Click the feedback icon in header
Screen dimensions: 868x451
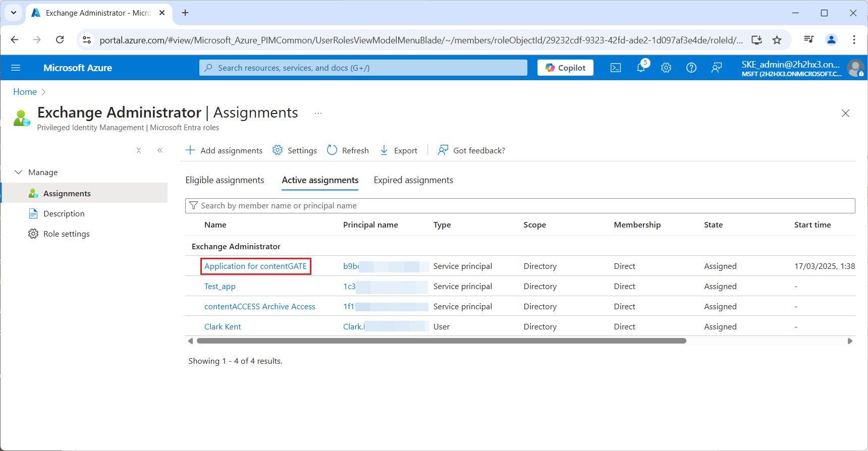click(x=717, y=68)
